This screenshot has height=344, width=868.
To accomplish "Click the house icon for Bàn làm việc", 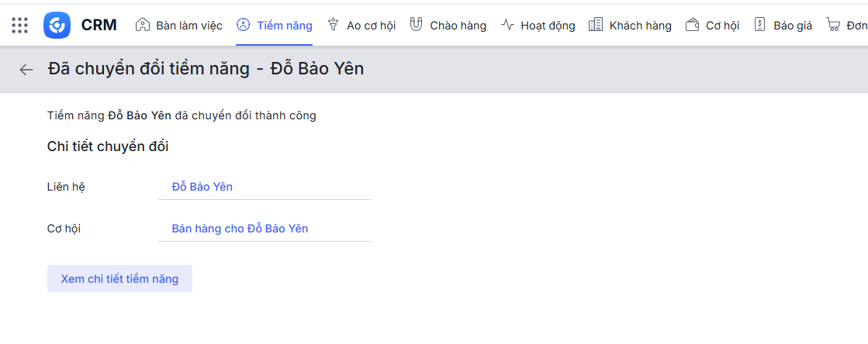I will pyautogui.click(x=143, y=25).
